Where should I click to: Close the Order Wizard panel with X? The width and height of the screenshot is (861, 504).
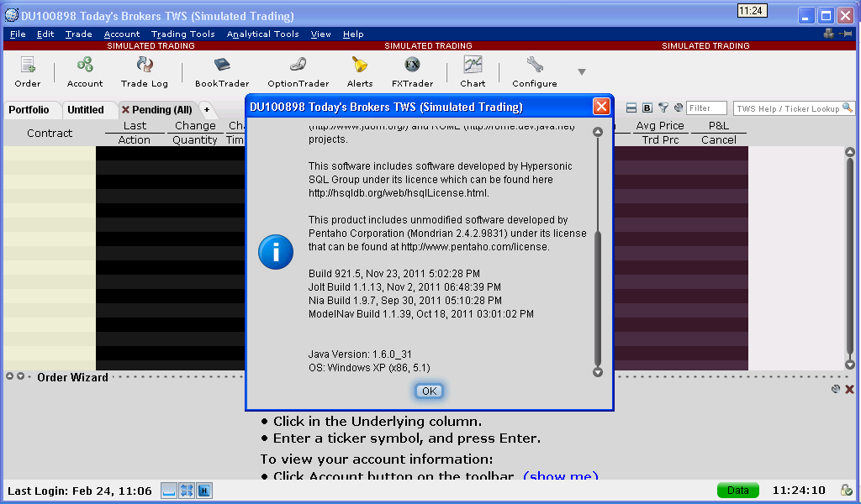[x=849, y=389]
